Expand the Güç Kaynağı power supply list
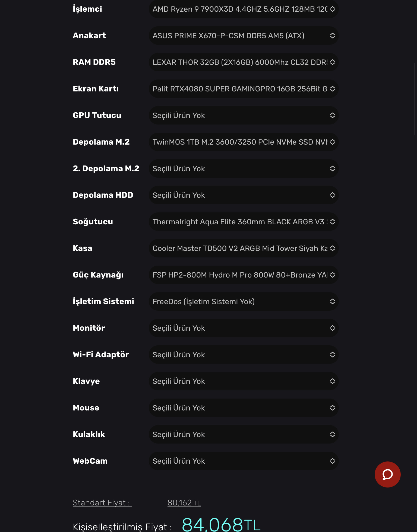Screen dimensions: 417x532 (x=244, y=275)
